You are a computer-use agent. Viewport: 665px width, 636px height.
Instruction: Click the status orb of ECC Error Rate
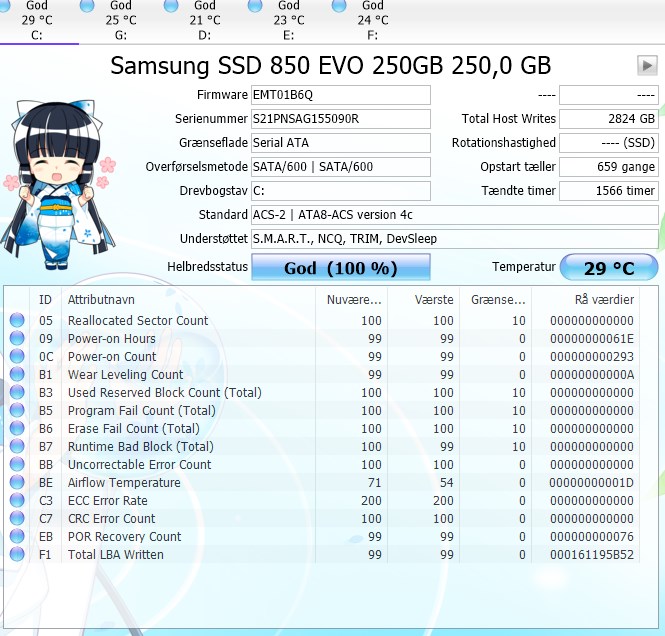coord(17,500)
